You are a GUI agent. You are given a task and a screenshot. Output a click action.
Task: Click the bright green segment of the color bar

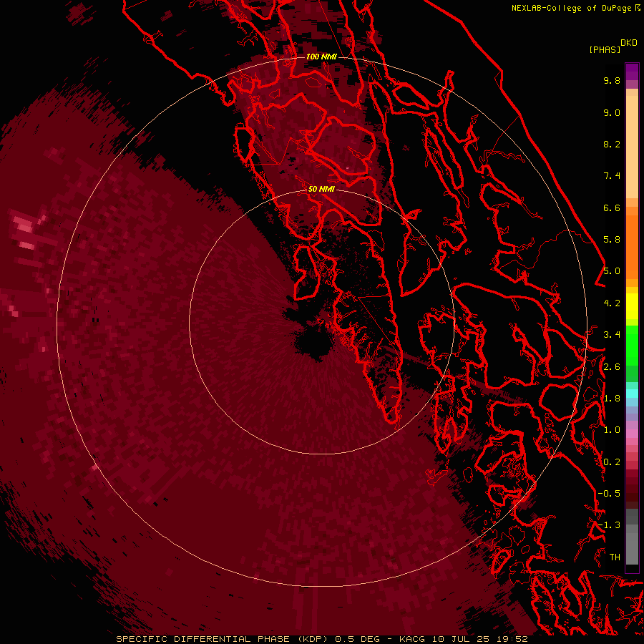(x=632, y=345)
